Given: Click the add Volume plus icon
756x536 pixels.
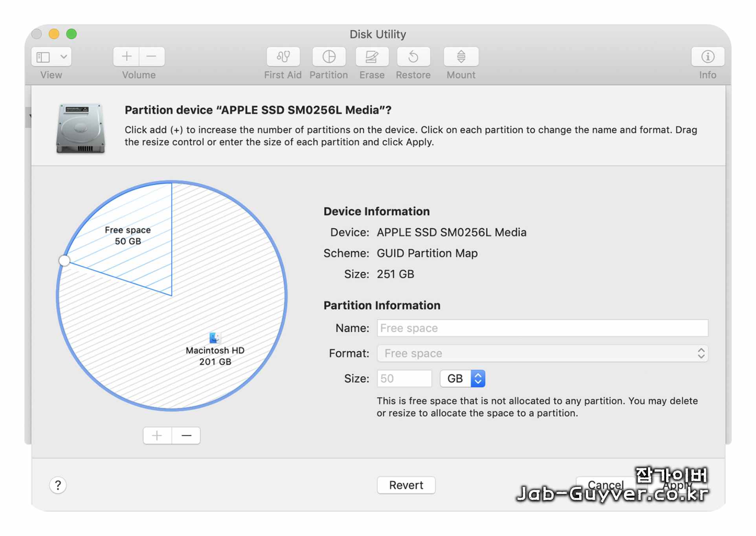Looking at the screenshot, I should click(126, 57).
